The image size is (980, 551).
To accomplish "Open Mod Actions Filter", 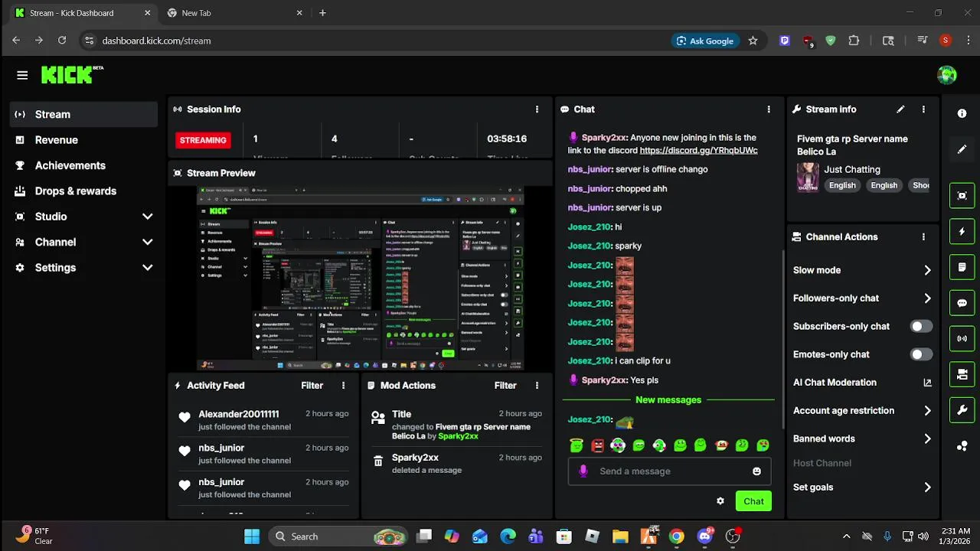I will click(x=505, y=386).
